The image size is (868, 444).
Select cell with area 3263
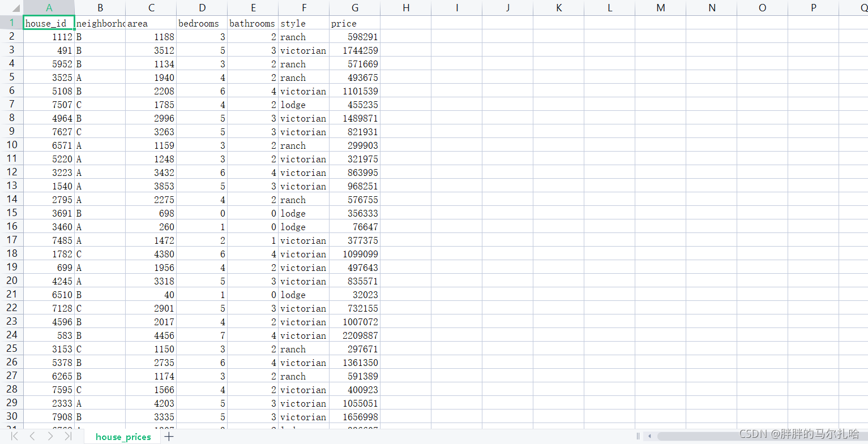151,132
